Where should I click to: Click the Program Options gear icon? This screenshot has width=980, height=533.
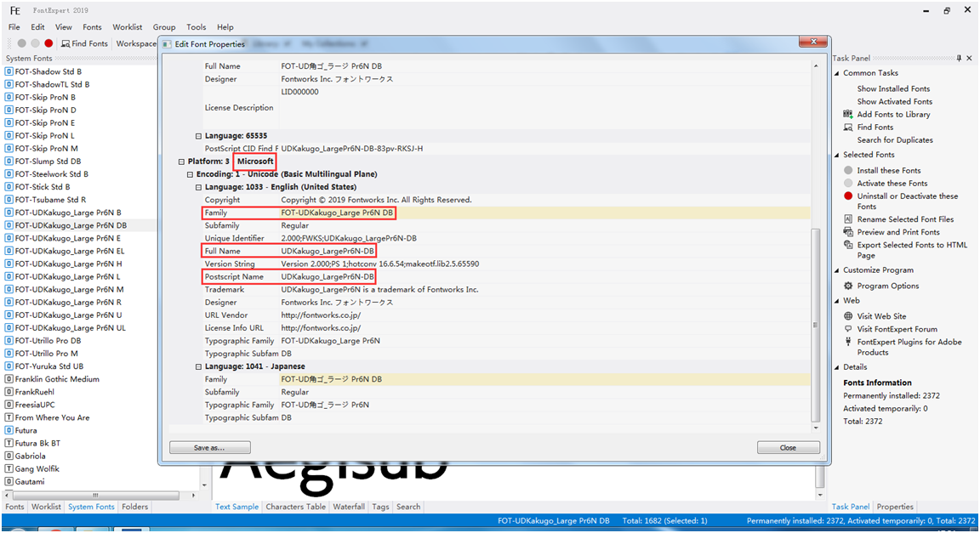coord(848,286)
